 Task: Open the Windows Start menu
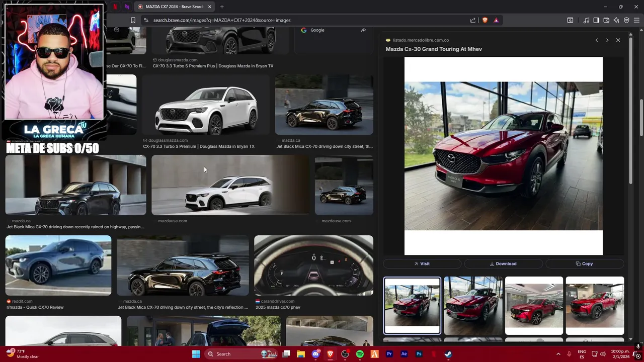(x=196, y=354)
